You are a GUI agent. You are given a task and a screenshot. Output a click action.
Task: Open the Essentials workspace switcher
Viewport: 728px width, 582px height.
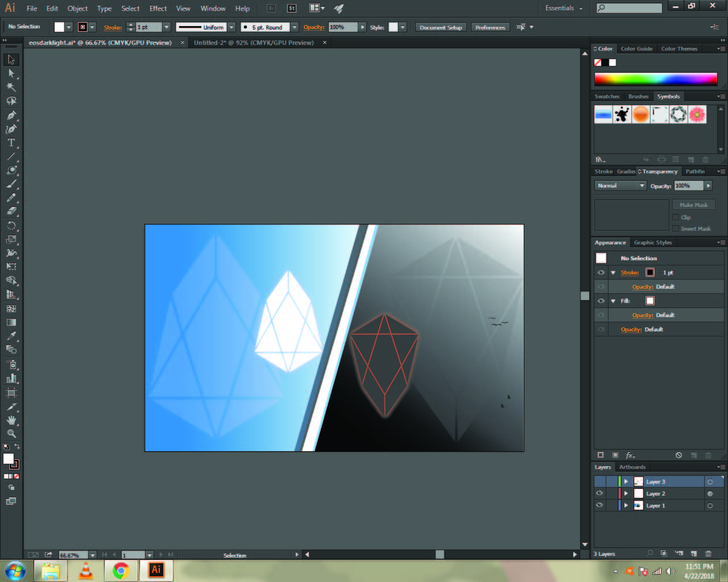pos(564,8)
